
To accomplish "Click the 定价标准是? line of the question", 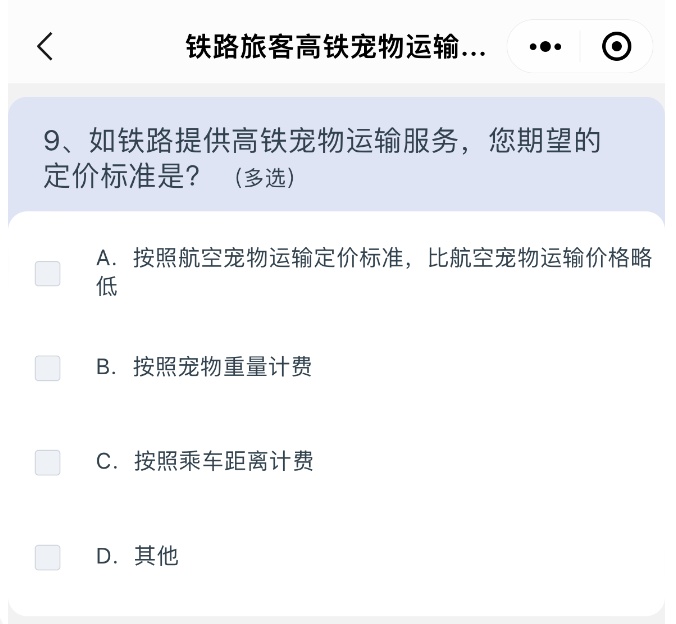I will click(121, 176).
